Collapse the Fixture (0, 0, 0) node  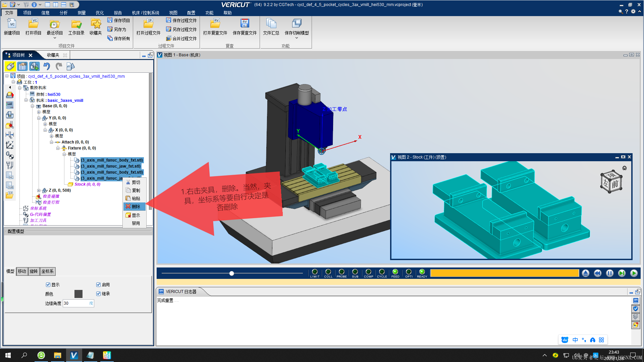(58, 148)
